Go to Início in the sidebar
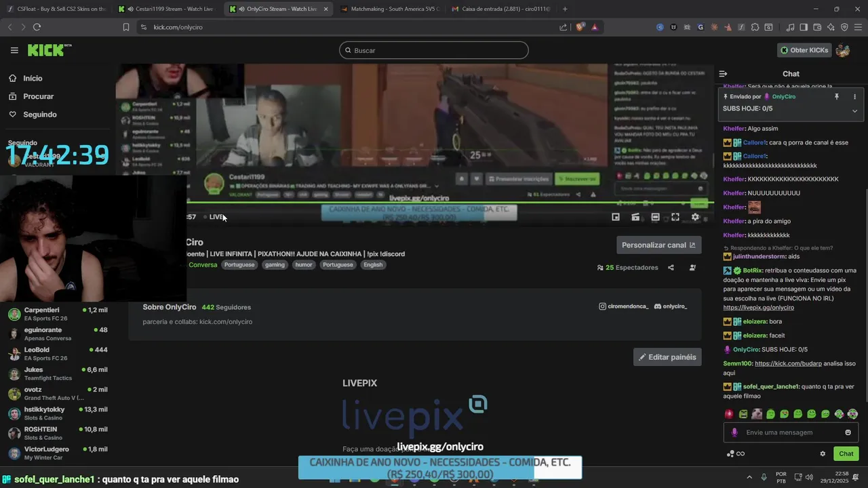Image resolution: width=868 pixels, height=488 pixels. tap(26, 79)
